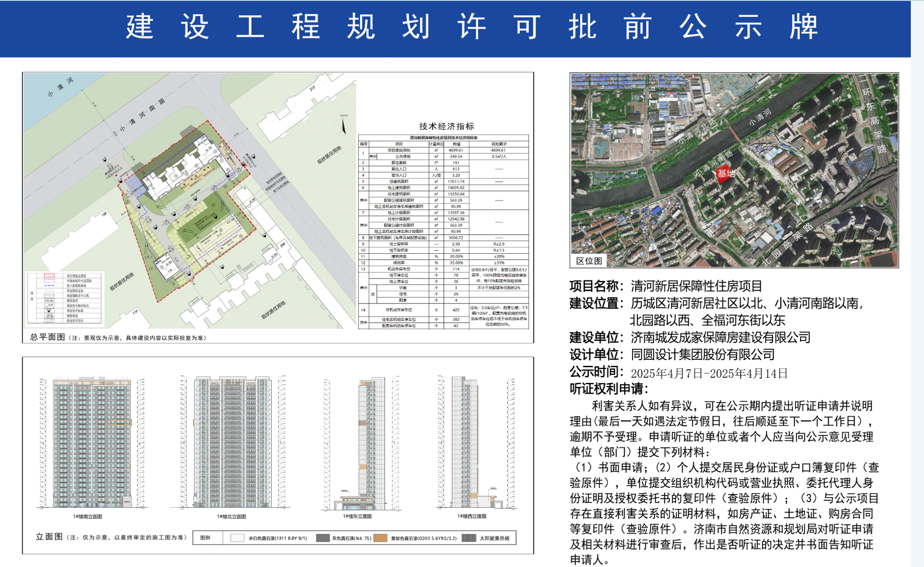This screenshot has width=924, height=567.
Task: Click the 住宅建筑面积 value 13350.64
Action: [x=456, y=194]
